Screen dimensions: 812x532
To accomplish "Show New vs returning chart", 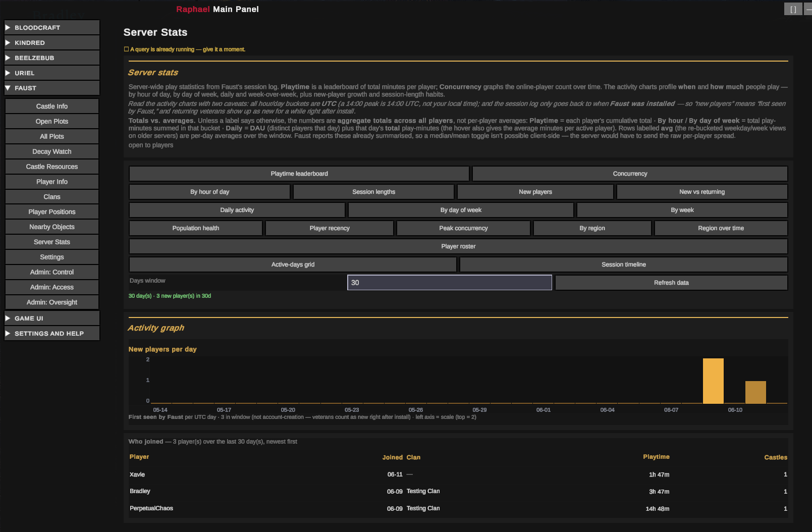I will coord(702,192).
